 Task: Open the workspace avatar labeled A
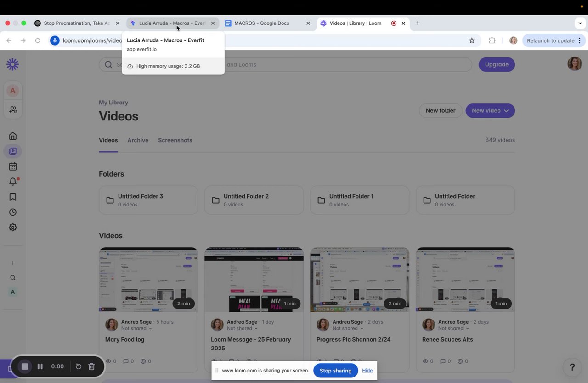point(13,91)
